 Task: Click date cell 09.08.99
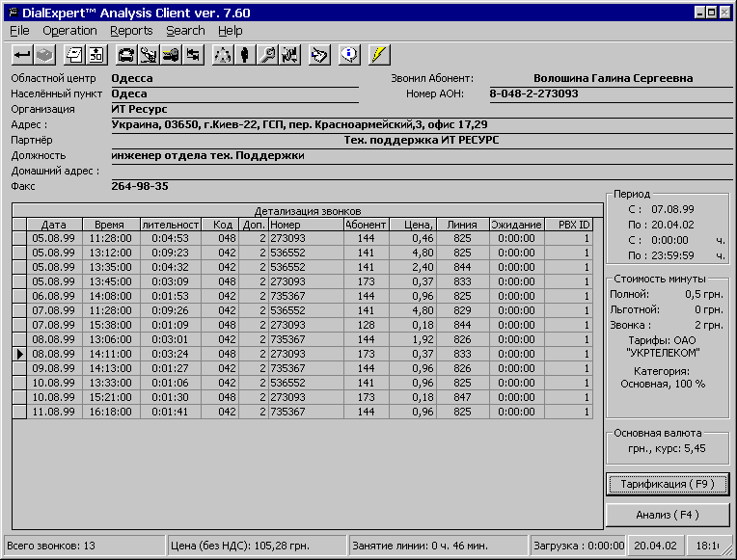coord(54,368)
